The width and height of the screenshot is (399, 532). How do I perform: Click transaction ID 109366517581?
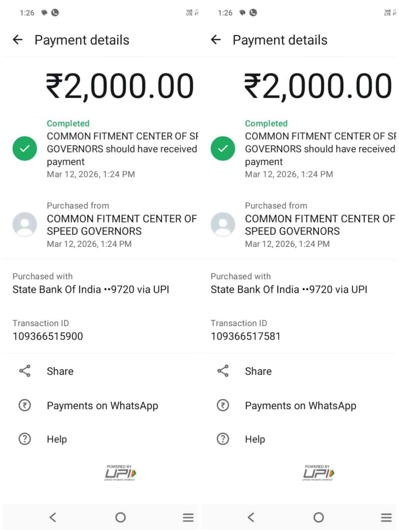click(246, 336)
